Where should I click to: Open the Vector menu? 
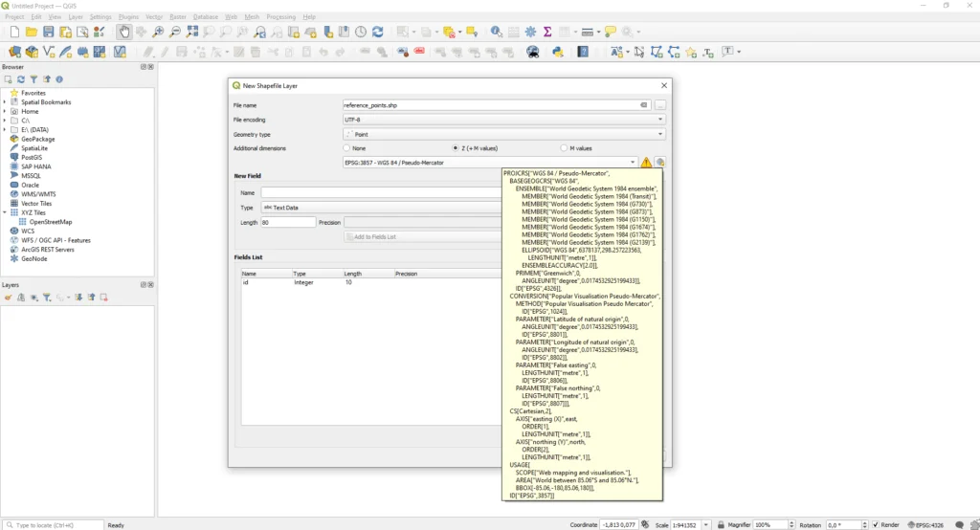pyautogui.click(x=154, y=17)
